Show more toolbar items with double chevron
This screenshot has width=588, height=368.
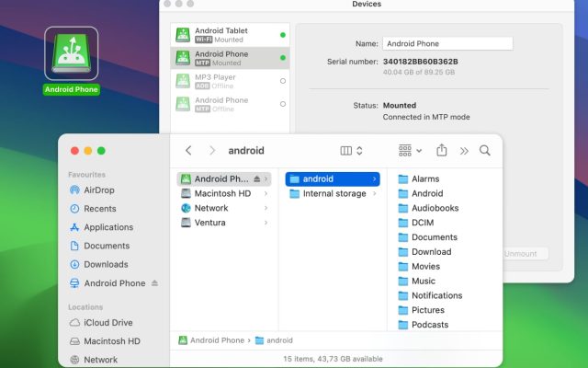point(464,151)
